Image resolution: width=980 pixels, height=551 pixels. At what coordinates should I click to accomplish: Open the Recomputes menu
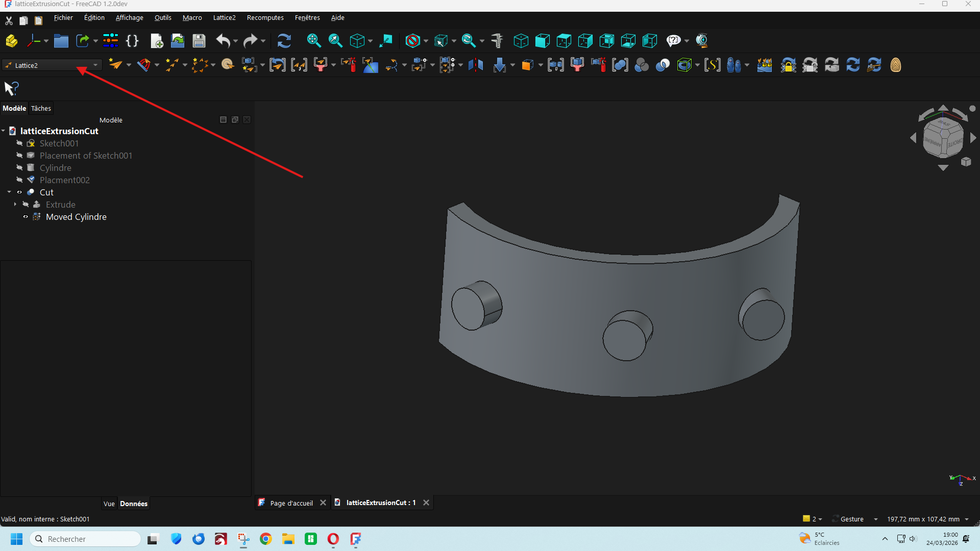pos(265,18)
